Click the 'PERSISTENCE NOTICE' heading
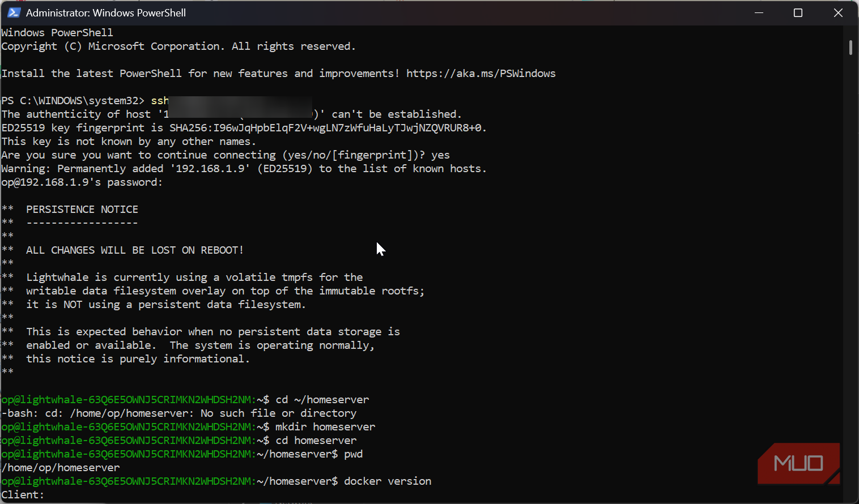 (82, 210)
